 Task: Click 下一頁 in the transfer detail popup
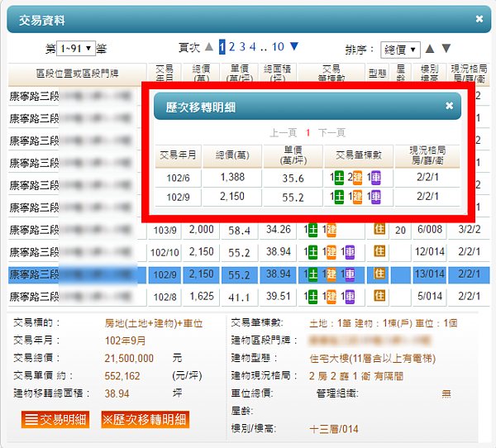click(331, 132)
